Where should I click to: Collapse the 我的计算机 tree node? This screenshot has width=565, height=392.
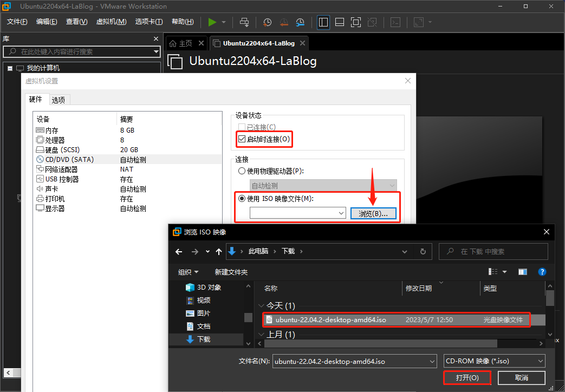tap(10, 68)
